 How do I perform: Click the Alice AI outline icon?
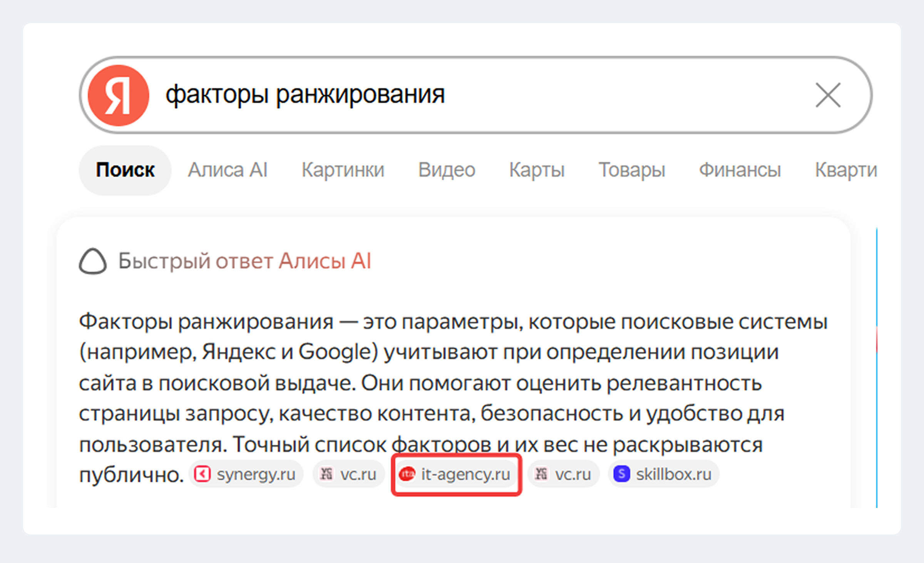pos(93,261)
